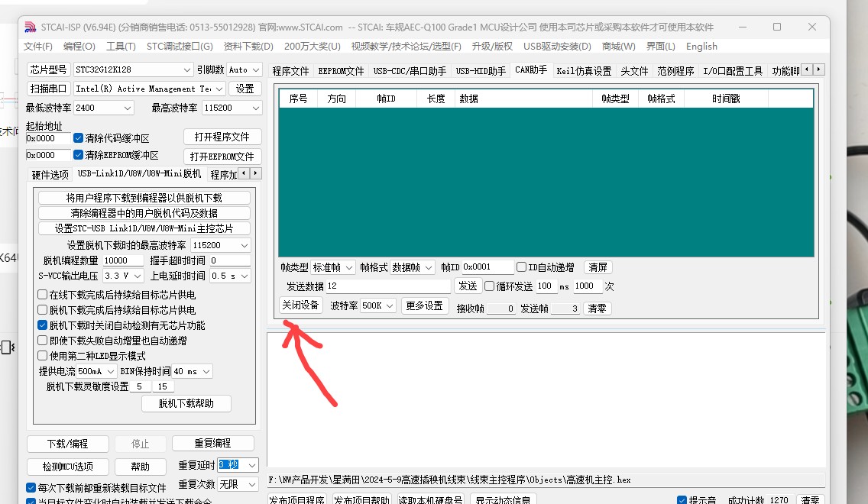Image resolution: width=868 pixels, height=504 pixels.
Task: Click the 下载/编程 button
Action: [67, 444]
